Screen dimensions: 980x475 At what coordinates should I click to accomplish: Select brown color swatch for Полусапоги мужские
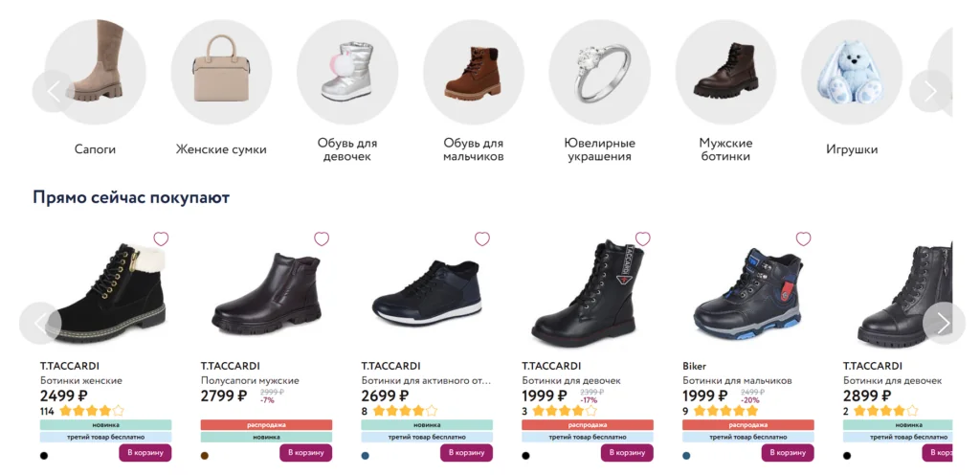pos(205,455)
